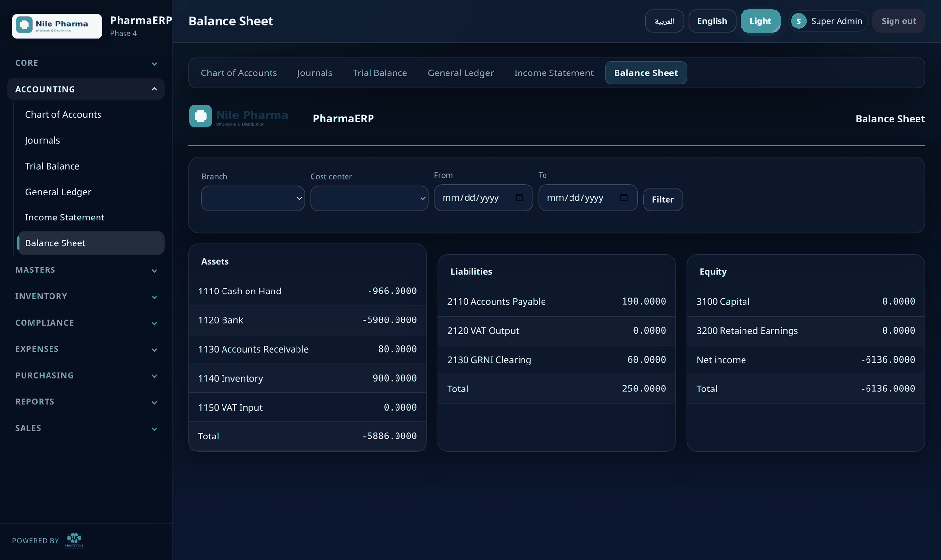
Task: Switch to the Journals tab
Action: pos(315,73)
